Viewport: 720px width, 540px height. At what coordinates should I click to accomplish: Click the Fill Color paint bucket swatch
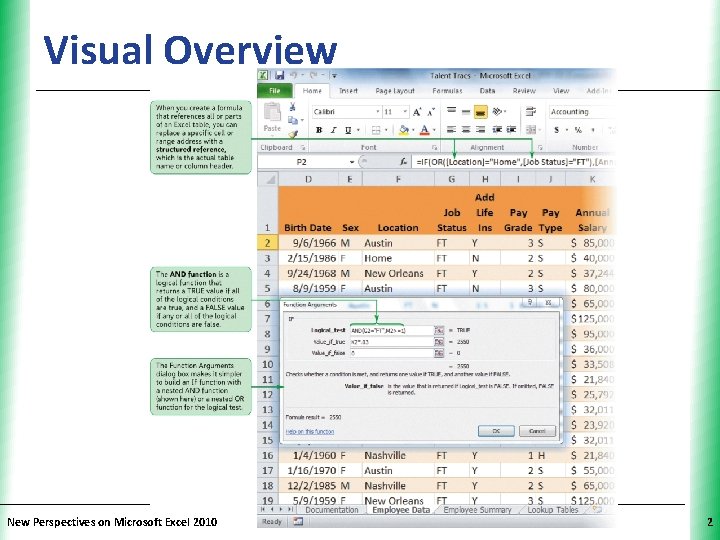pyautogui.click(x=404, y=130)
